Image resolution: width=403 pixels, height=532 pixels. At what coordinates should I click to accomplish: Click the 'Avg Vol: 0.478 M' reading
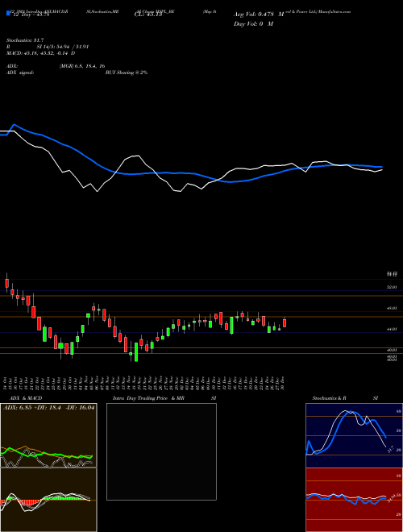coord(259,15)
